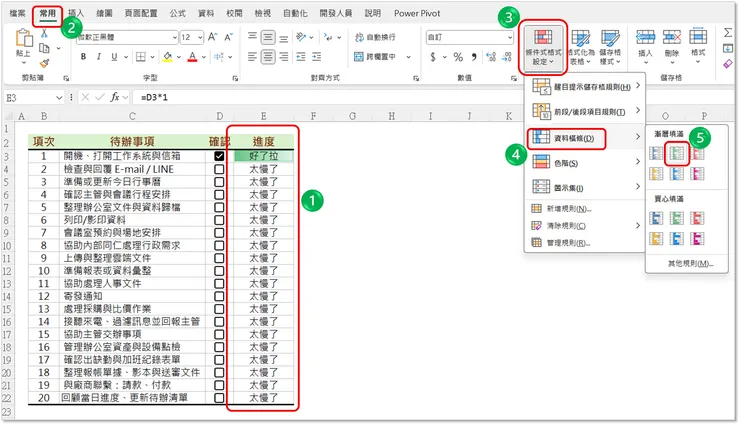Check the checkbox for task 6 列印/影印資料
Viewport: 740px width, 425px height.
click(219, 220)
